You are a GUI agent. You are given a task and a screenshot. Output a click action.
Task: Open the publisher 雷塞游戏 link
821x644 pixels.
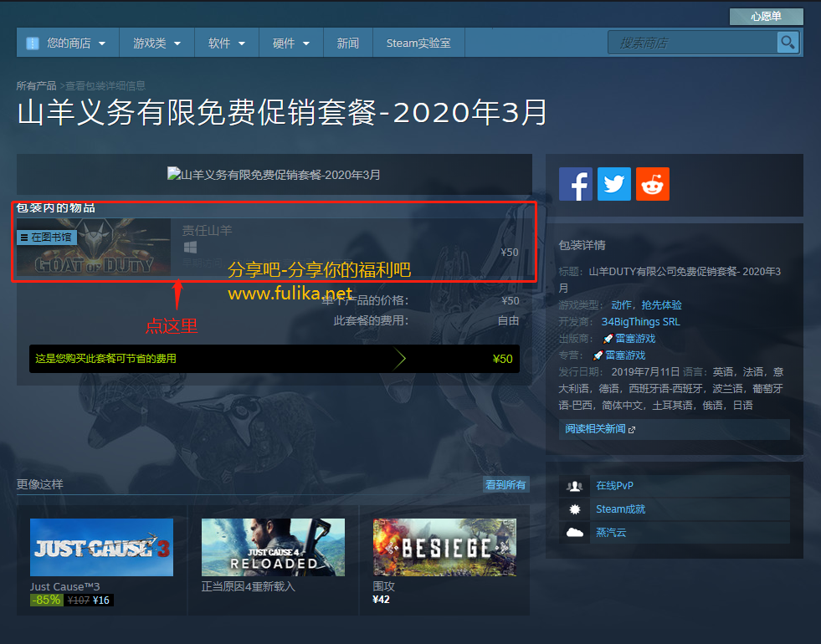[635, 339]
